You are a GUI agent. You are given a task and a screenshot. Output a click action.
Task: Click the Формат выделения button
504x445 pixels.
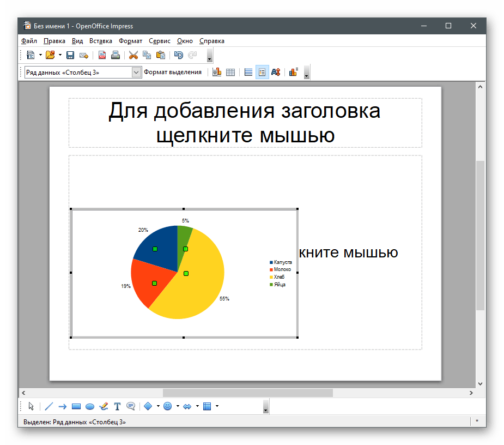coord(172,72)
